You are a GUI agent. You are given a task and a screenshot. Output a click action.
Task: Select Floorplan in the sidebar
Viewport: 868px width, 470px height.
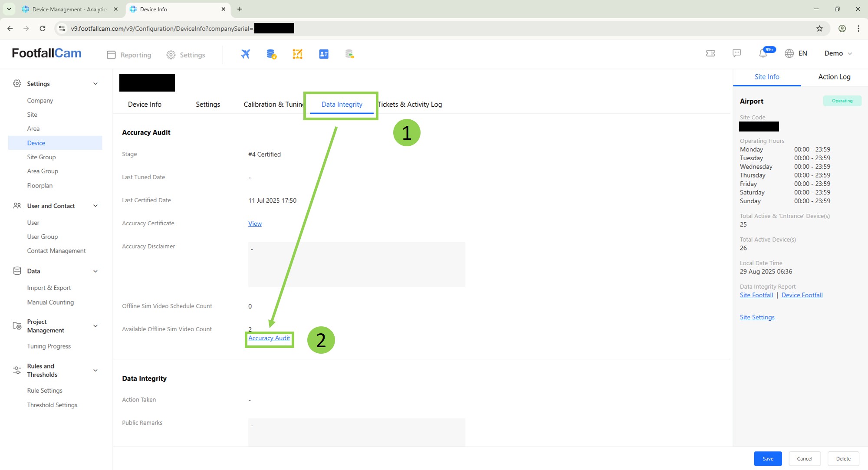pyautogui.click(x=40, y=185)
